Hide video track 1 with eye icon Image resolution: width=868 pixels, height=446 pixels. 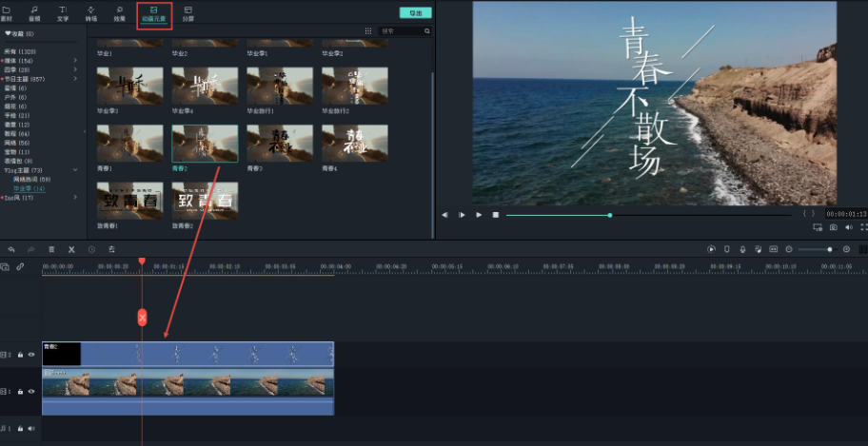pyautogui.click(x=31, y=392)
